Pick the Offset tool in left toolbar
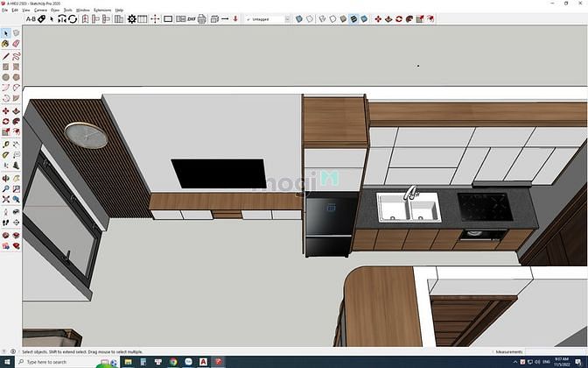 pyautogui.click(x=16, y=131)
